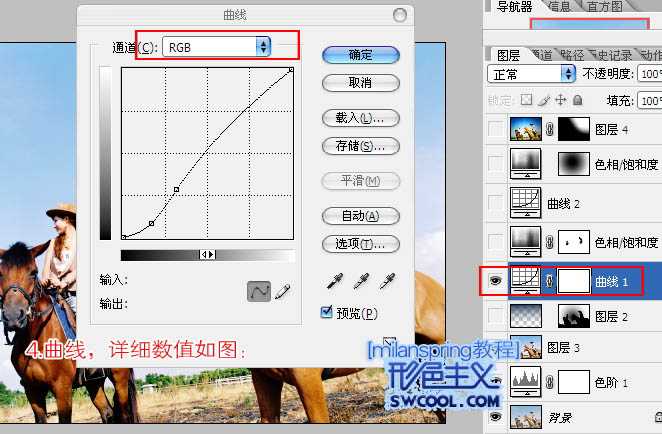Choose the pencil draw-curve tool
The image size is (662, 434).
coord(282,291)
